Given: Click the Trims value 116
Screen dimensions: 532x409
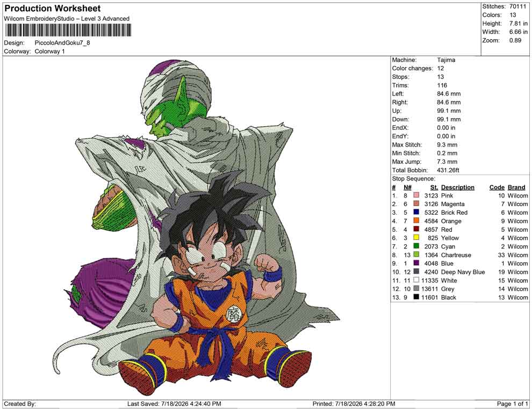Looking at the screenshot, I should point(442,85).
